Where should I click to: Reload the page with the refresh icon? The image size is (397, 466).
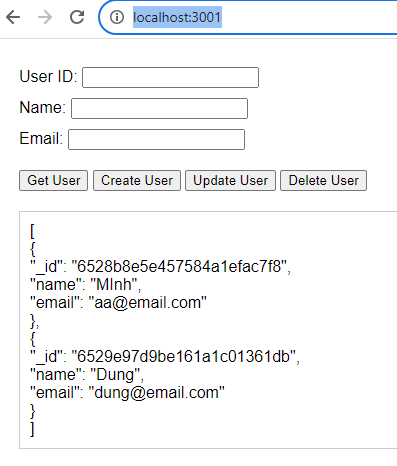[x=77, y=17]
